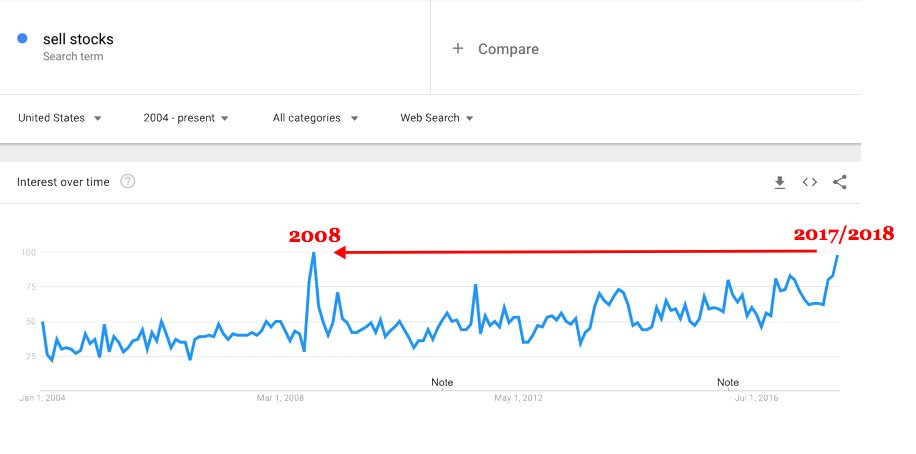Click the first Note marker near 2011

tap(442, 382)
